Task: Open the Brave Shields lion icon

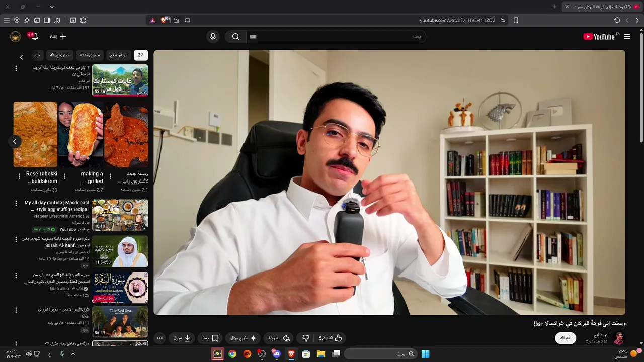Action: [x=165, y=20]
